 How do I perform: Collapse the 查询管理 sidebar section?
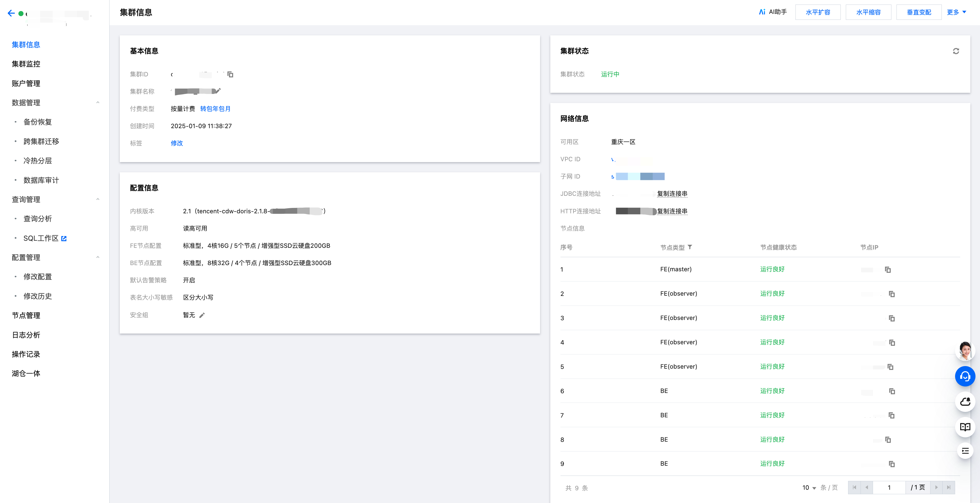(98, 199)
